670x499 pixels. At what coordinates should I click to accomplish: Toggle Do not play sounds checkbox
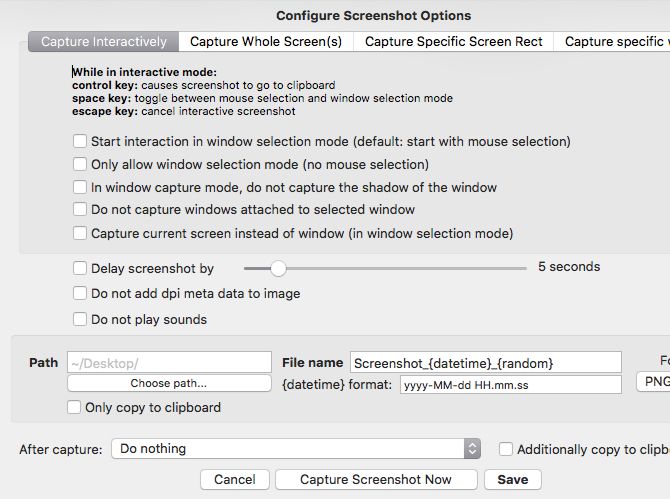(81, 320)
